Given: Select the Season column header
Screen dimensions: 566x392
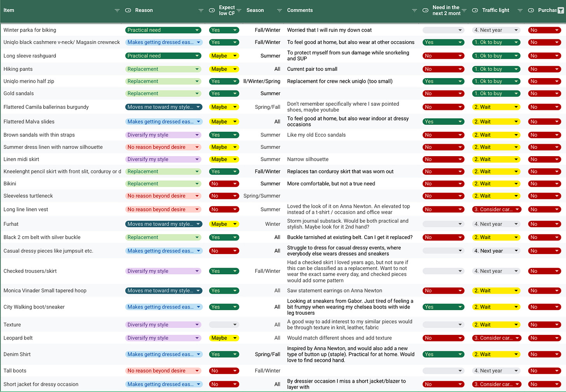Looking at the screenshot, I should point(255,10).
